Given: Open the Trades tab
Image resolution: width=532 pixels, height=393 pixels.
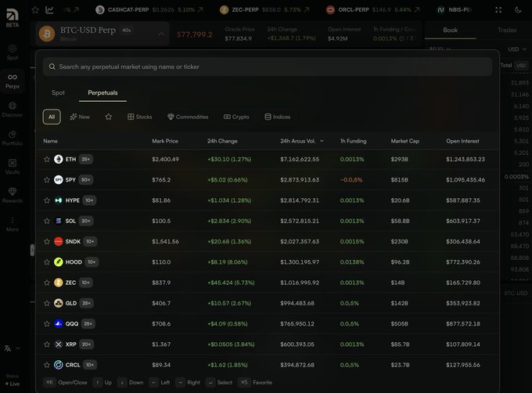Looking at the screenshot, I should point(507,30).
